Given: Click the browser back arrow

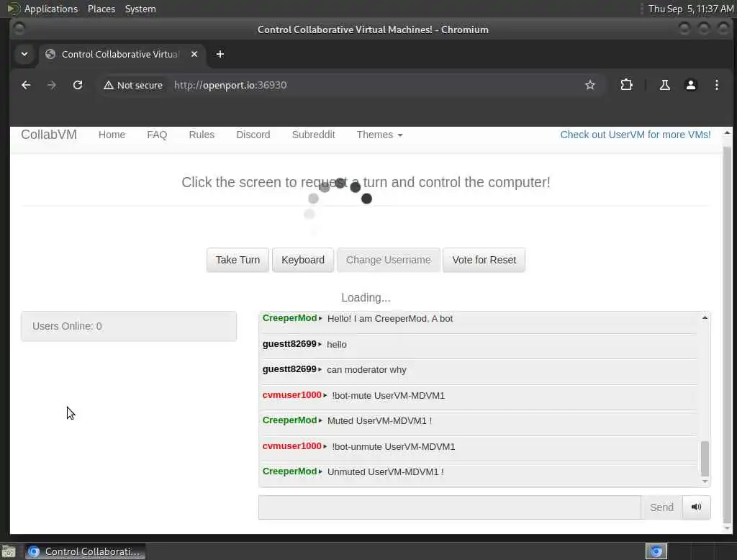Looking at the screenshot, I should tap(26, 85).
